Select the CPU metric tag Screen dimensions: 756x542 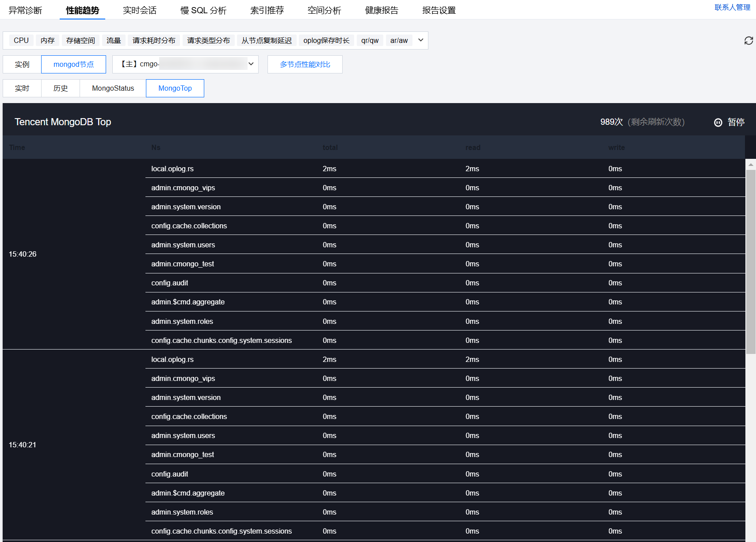21,40
